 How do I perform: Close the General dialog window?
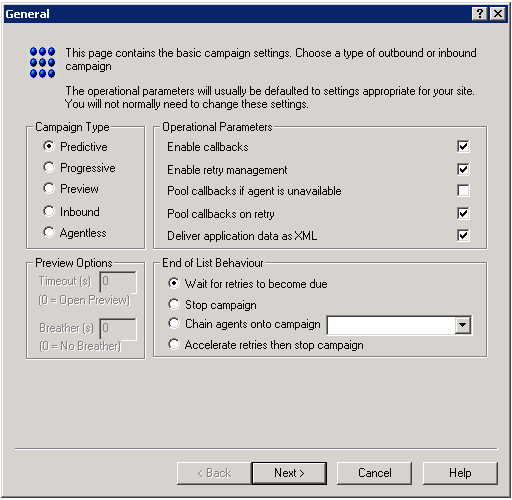click(498, 14)
